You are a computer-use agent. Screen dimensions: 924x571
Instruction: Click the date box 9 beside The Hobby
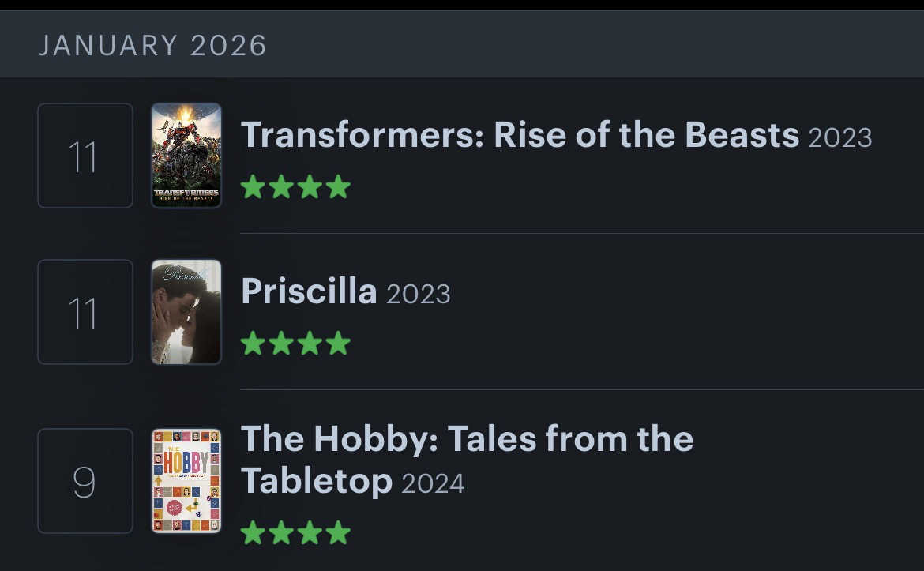coord(85,481)
